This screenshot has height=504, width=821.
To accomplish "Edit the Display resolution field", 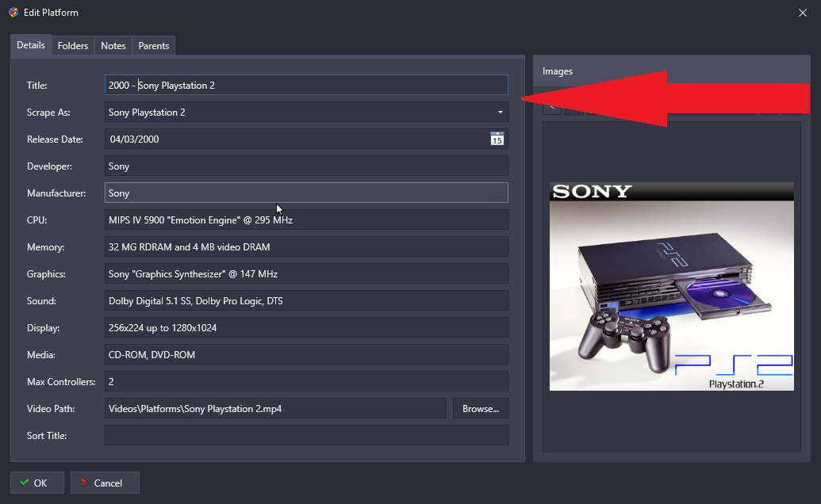I will [306, 328].
